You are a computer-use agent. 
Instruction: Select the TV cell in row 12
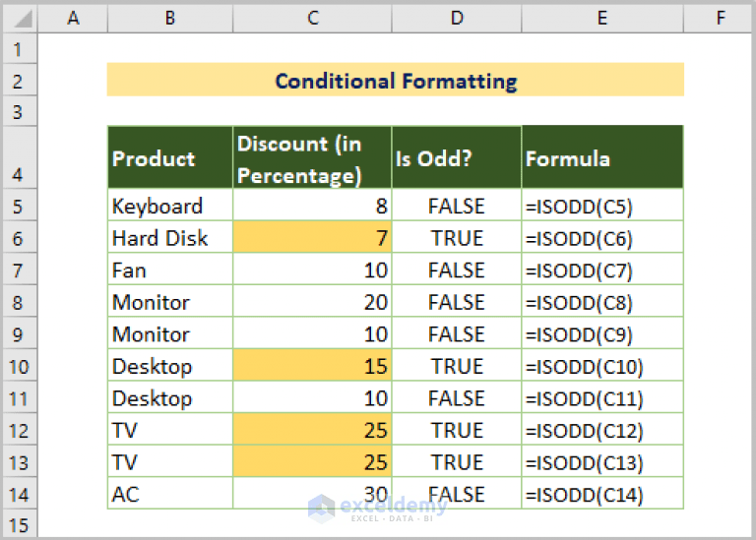click(x=170, y=430)
